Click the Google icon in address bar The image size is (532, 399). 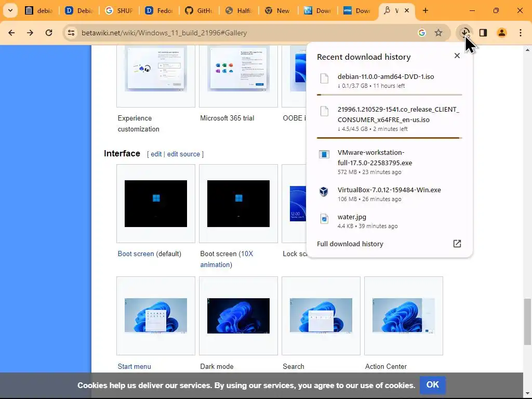click(x=422, y=33)
